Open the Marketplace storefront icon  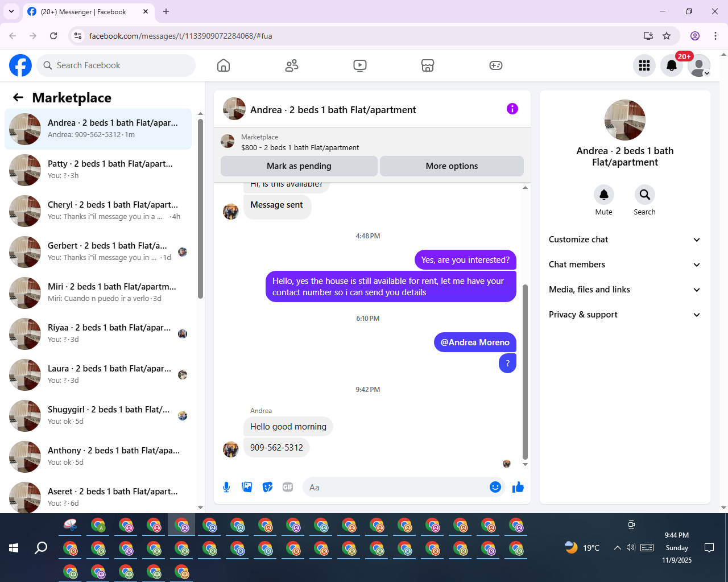428,65
